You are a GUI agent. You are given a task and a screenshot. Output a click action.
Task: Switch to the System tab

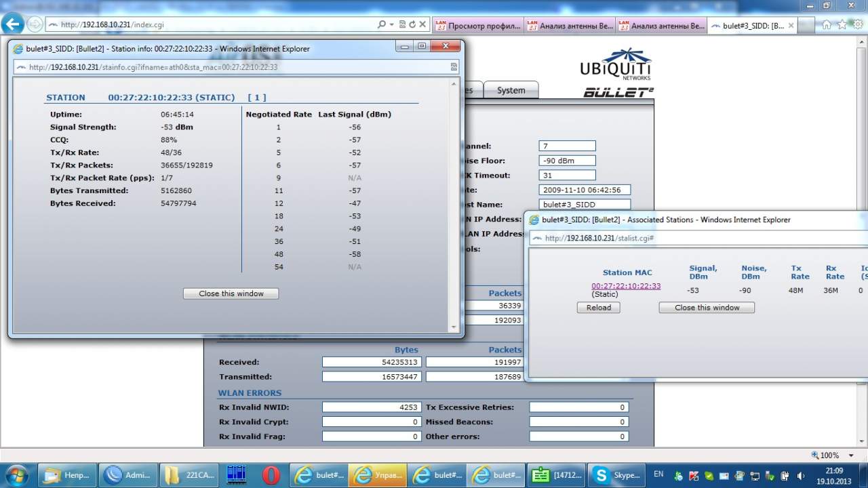click(x=511, y=90)
